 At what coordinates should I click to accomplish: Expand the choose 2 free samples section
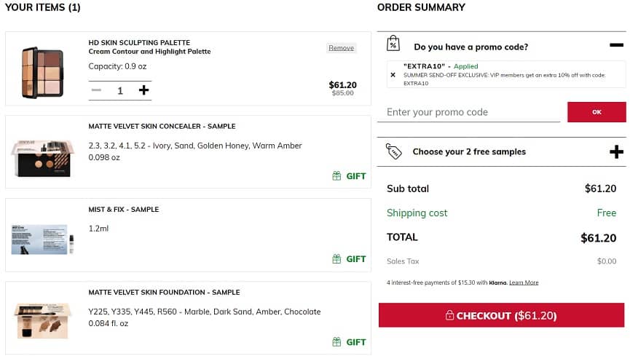point(616,152)
